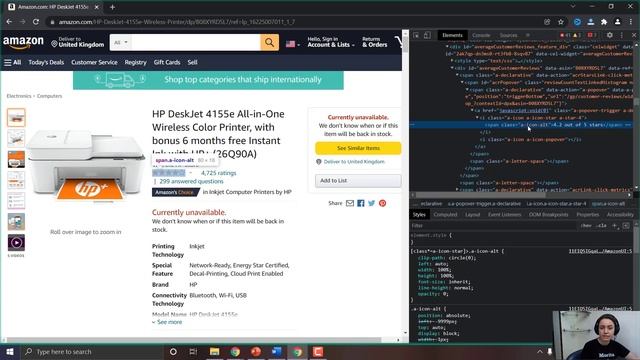Activate the DevTools inspect element picker
This screenshot has height=360, width=640.
click(x=416, y=36)
